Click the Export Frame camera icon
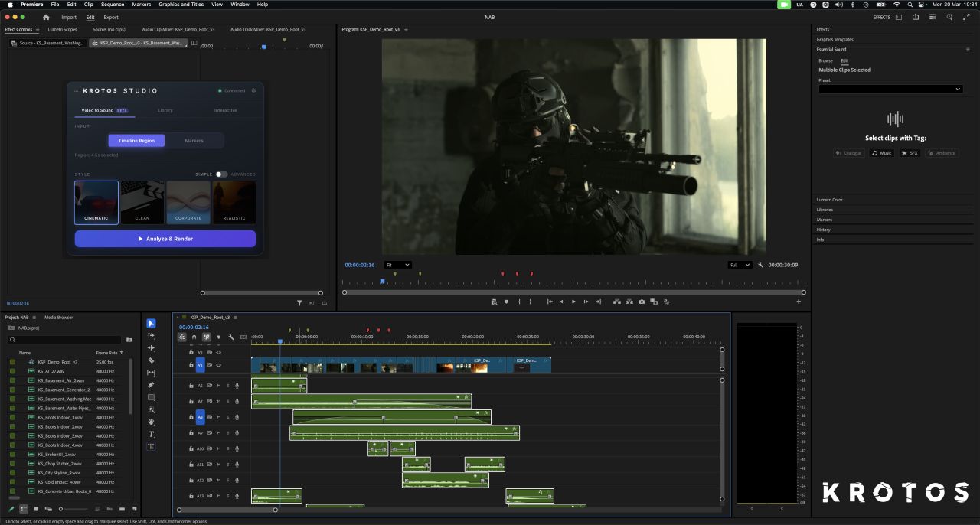980x525 pixels. pos(642,302)
